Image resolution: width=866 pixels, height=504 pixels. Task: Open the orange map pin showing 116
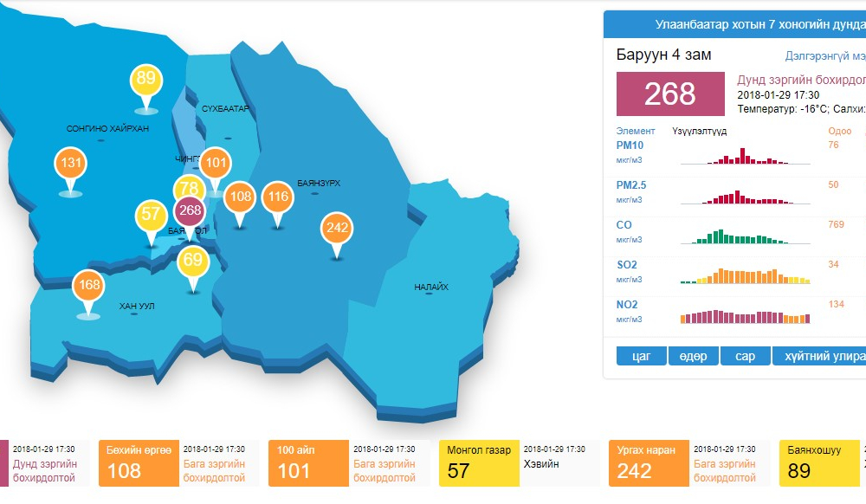pos(278,198)
